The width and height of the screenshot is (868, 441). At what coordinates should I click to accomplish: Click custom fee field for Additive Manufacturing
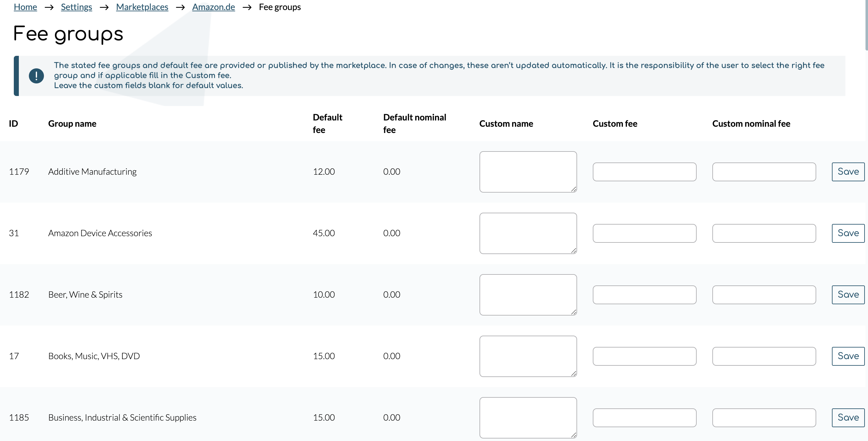(x=644, y=172)
